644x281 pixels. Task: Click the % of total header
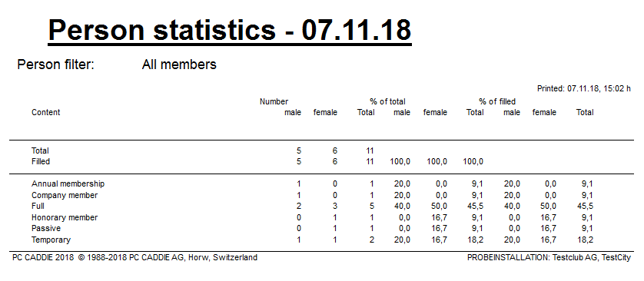pyautogui.click(x=387, y=101)
